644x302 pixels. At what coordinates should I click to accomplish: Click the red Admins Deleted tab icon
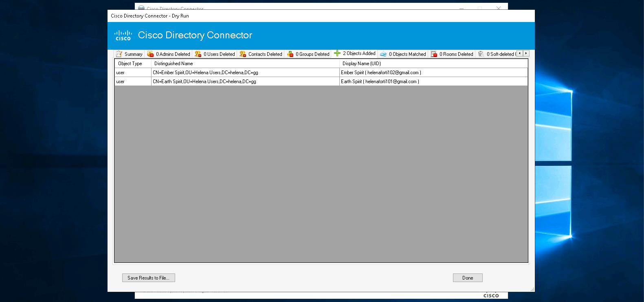coord(150,54)
